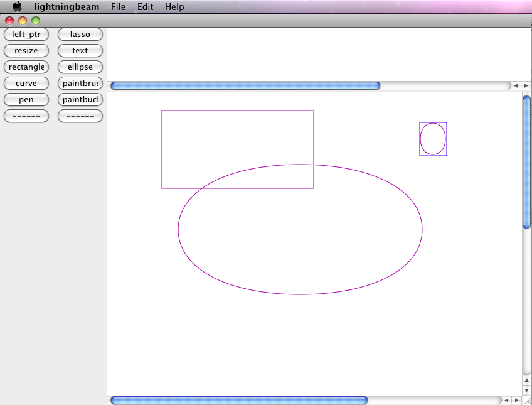Viewport: 532px width, 405px height.
Task: Open the Edit menu
Action: coord(145,7)
